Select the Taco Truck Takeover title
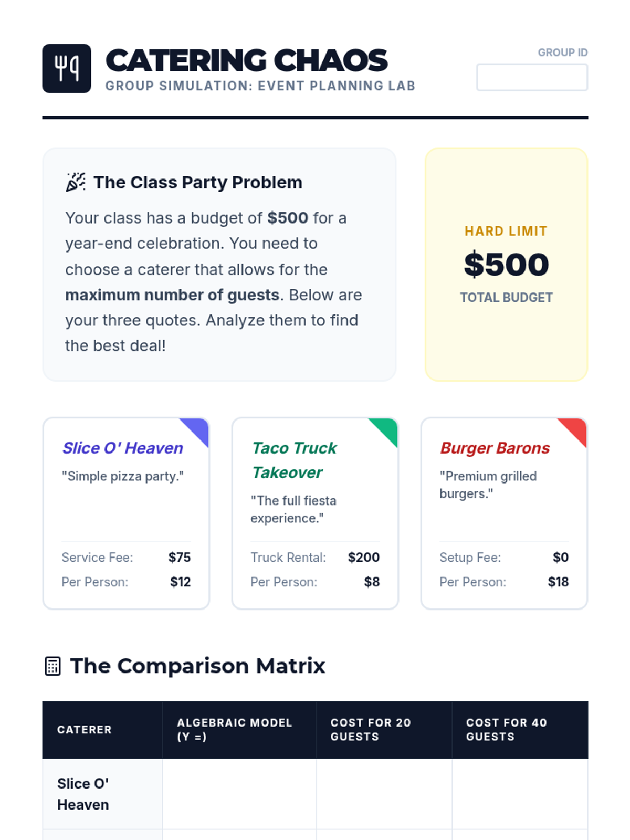 295,460
